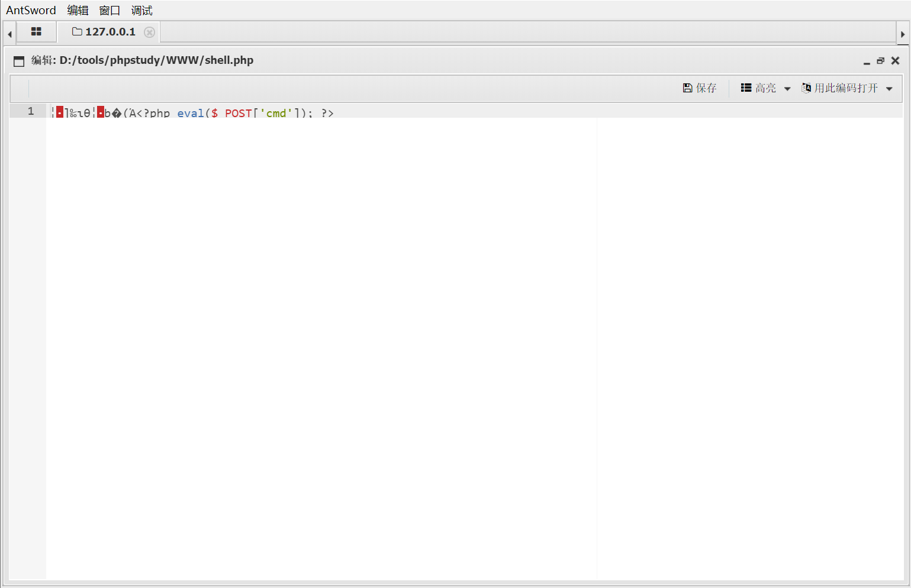Select line number 1 in gutter
This screenshot has width=911, height=588.
pyautogui.click(x=31, y=111)
